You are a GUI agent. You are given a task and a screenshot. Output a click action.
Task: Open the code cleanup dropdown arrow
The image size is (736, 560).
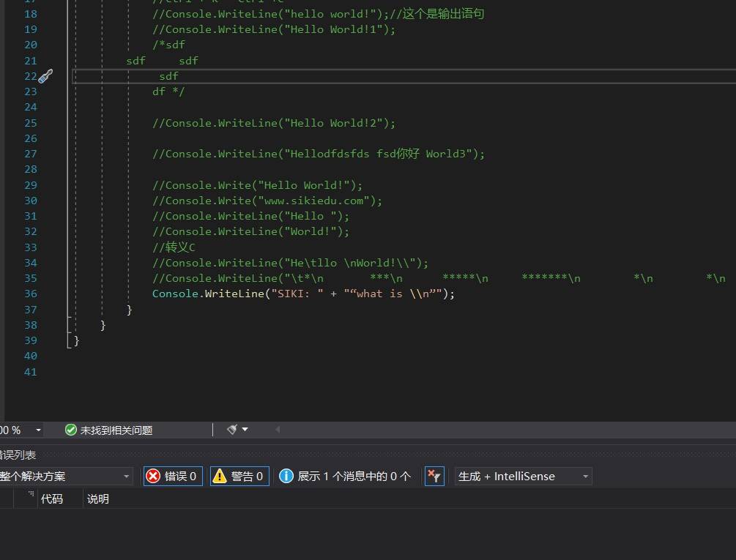pos(245,429)
